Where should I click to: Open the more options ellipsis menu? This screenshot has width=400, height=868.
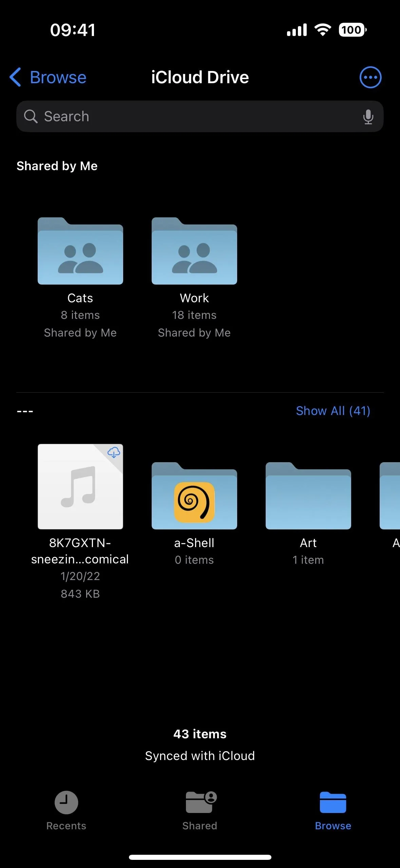(370, 77)
